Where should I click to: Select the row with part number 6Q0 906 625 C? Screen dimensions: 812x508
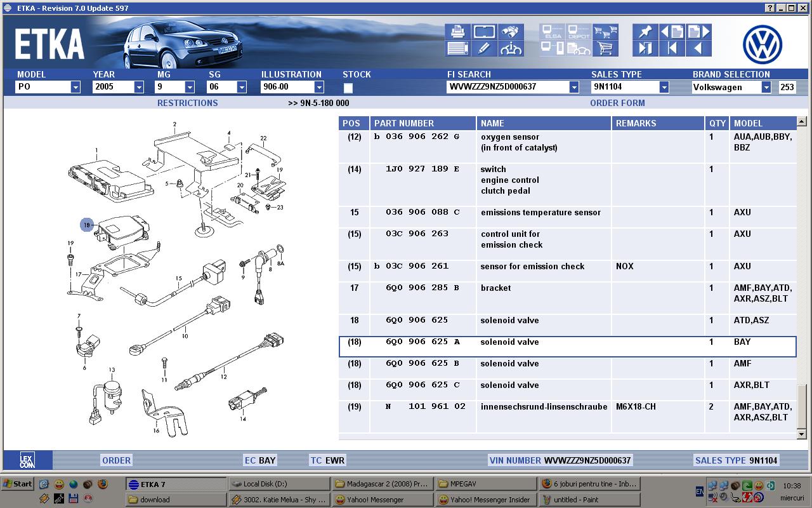click(567, 390)
